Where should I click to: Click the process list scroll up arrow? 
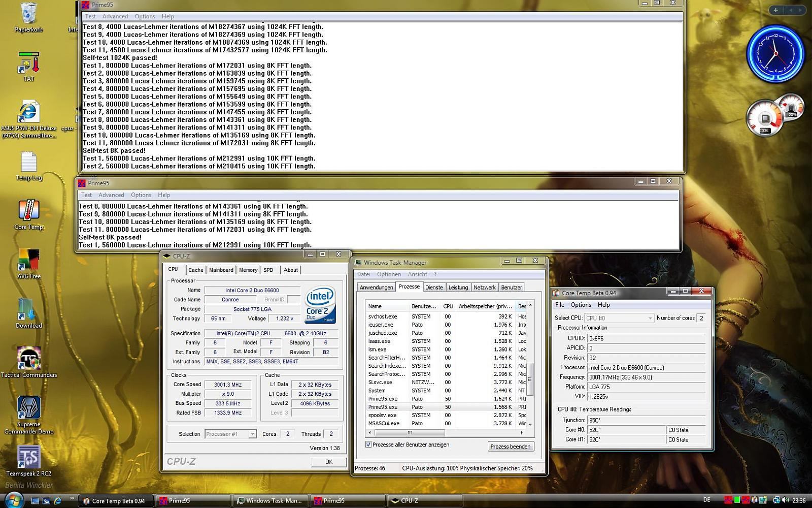[x=530, y=305]
